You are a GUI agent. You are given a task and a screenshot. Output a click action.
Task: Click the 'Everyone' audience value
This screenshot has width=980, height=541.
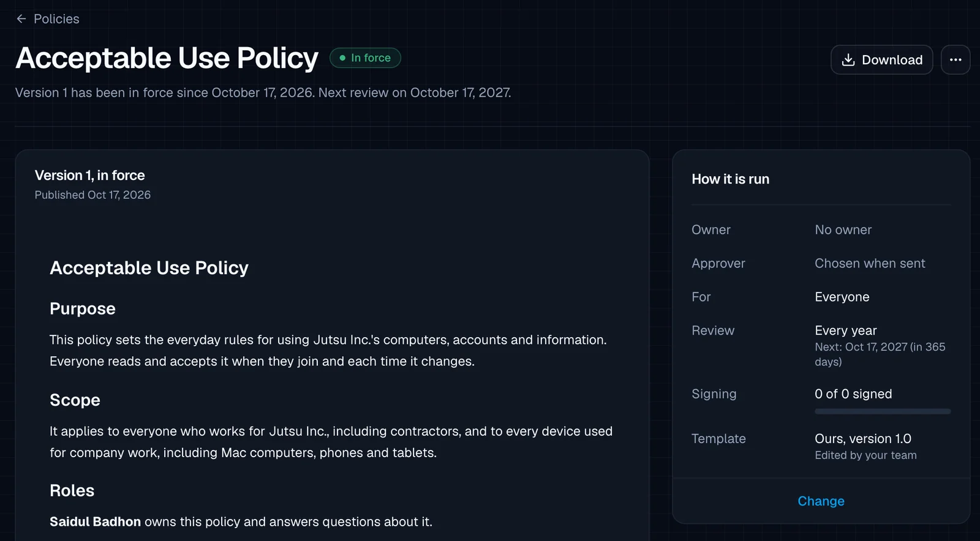[842, 297]
